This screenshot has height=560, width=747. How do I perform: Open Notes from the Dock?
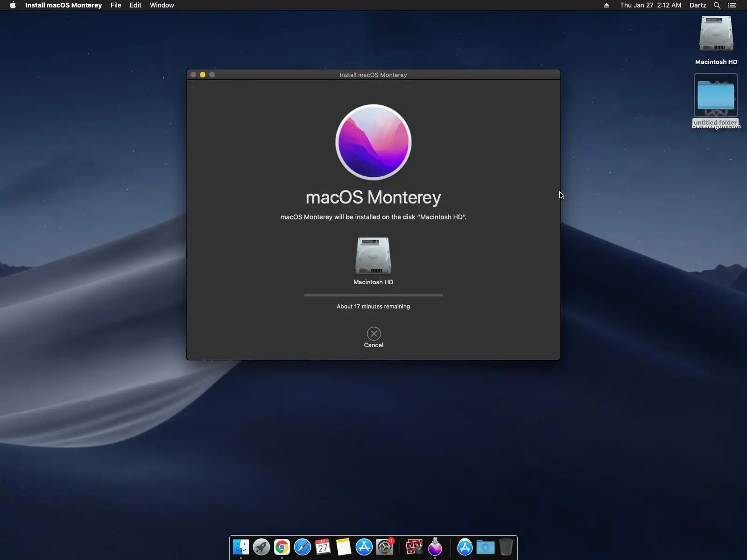[344, 547]
